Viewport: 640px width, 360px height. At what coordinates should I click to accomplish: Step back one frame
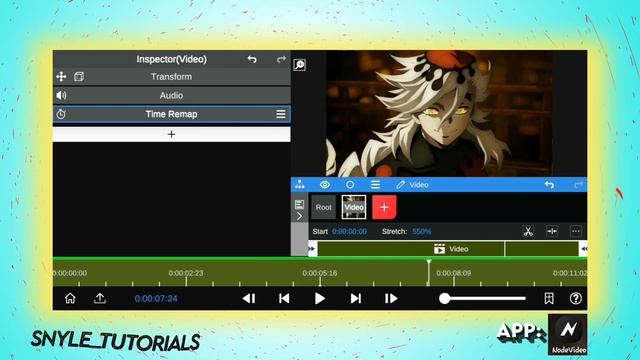[249, 299]
